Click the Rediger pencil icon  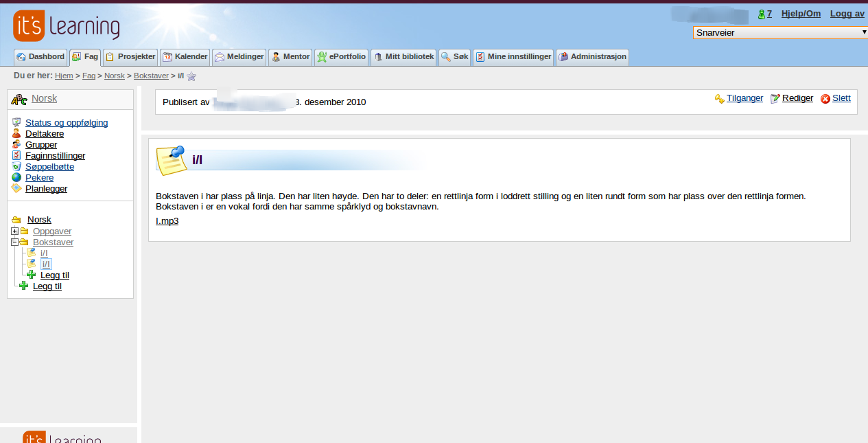[775, 99]
